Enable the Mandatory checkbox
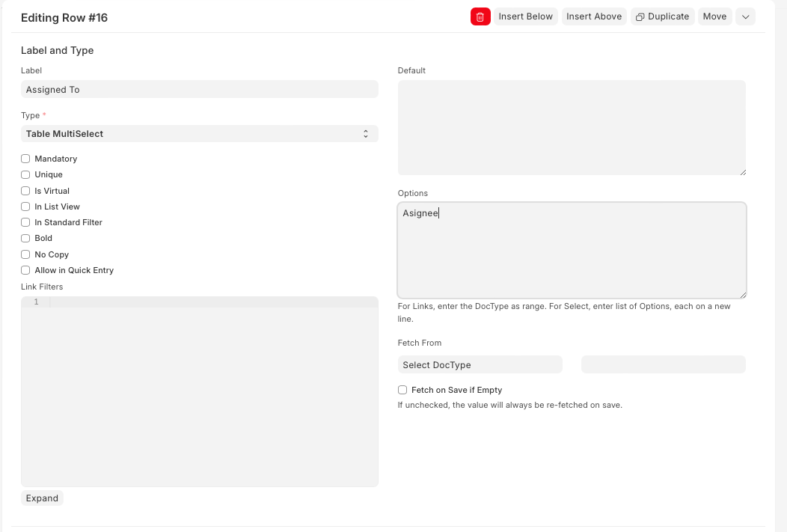 coord(25,159)
